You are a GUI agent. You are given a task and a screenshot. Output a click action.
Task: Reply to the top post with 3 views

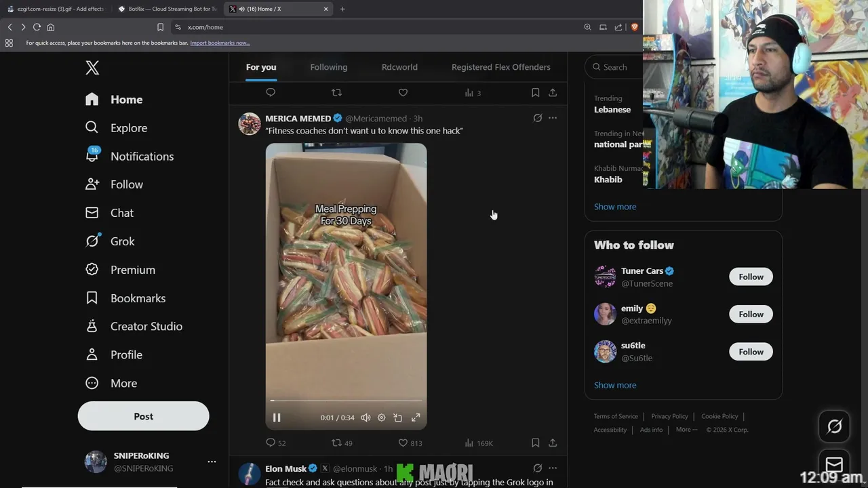(271, 92)
